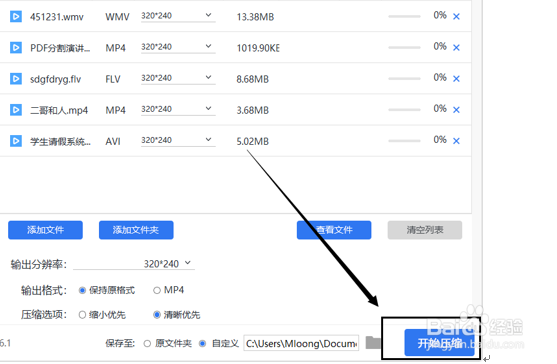Click the 添加文件 button
Image resolution: width=557 pixels, height=364 pixels.
(x=45, y=230)
